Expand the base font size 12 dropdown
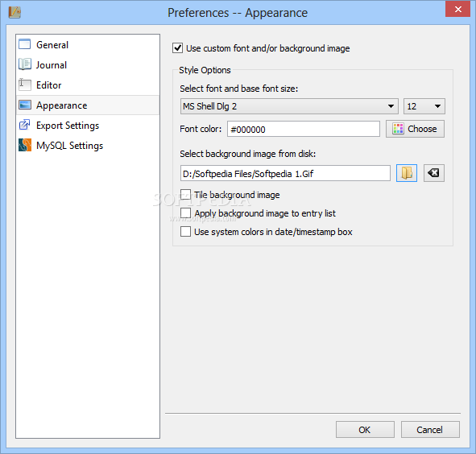476x454 pixels. (424, 106)
